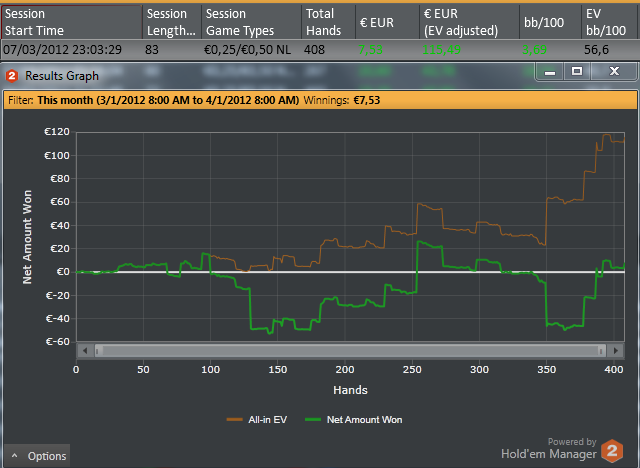Click the chart scrollbar right arrow
The image size is (640, 468).
coord(616,350)
